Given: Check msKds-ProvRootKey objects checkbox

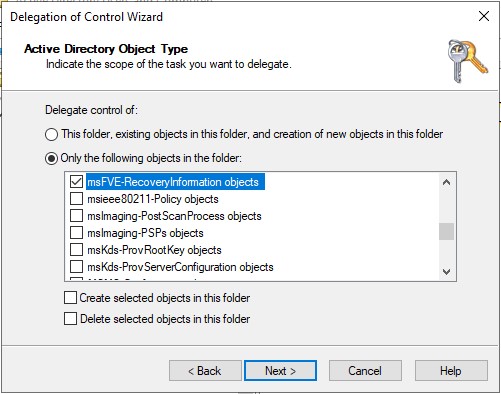Looking at the screenshot, I should pos(76,250).
